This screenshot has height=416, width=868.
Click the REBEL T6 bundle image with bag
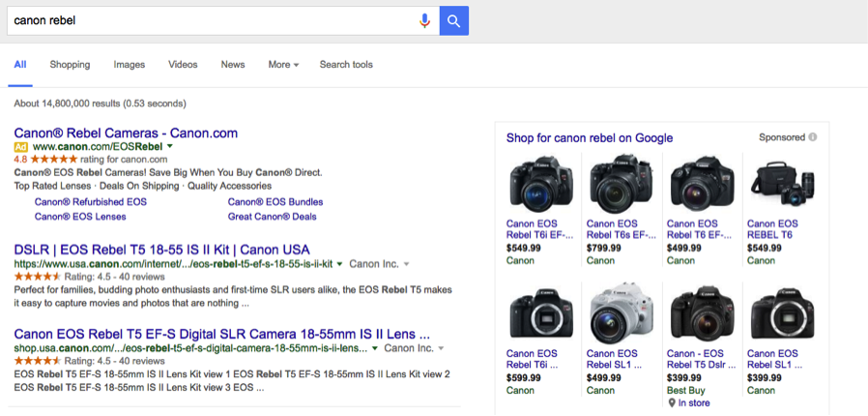coord(782,186)
